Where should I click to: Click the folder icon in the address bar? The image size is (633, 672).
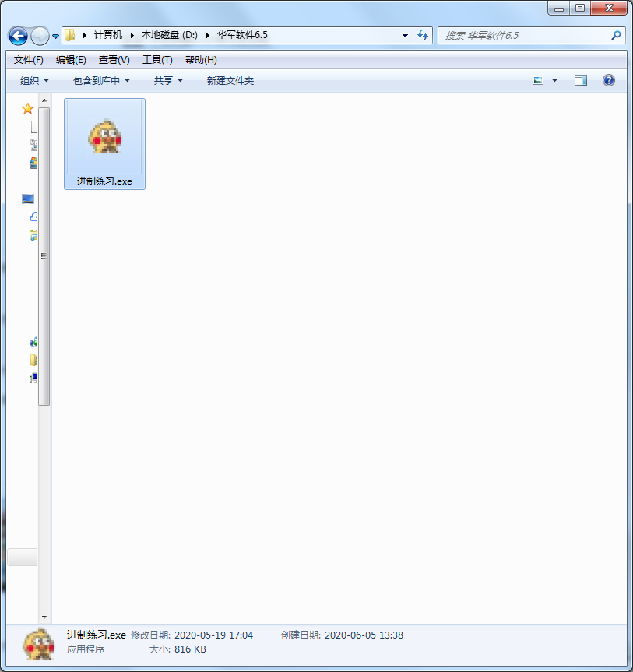click(x=70, y=35)
